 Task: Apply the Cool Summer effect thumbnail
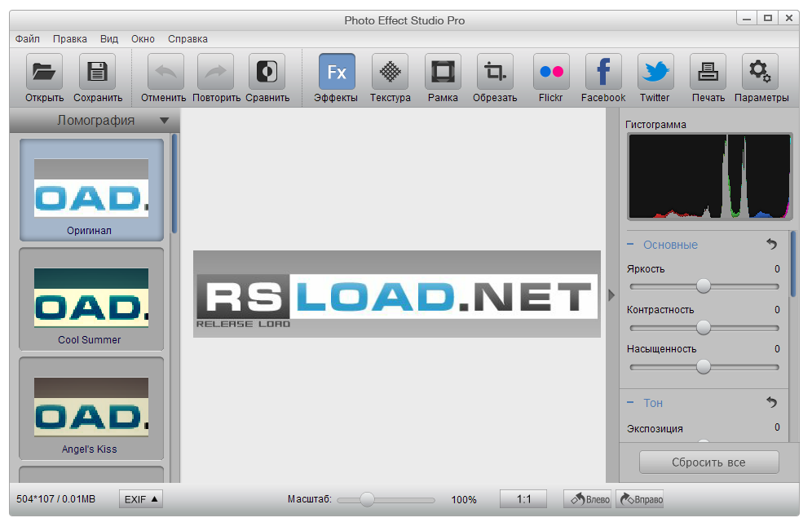coord(91,299)
